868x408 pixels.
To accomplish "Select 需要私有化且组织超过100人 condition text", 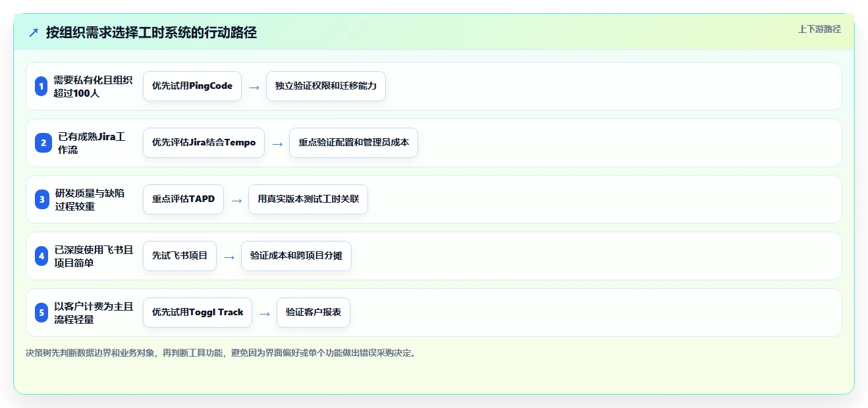I will tap(92, 86).
